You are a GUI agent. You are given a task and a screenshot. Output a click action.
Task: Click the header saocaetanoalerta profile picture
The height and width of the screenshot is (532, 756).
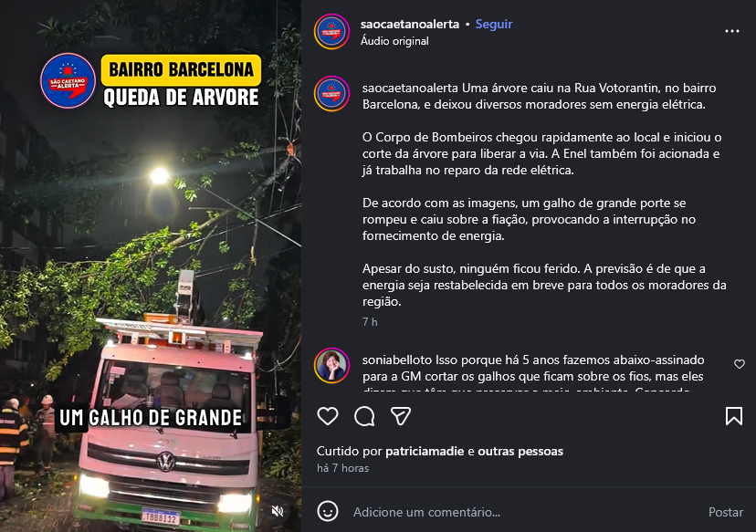coord(331,31)
